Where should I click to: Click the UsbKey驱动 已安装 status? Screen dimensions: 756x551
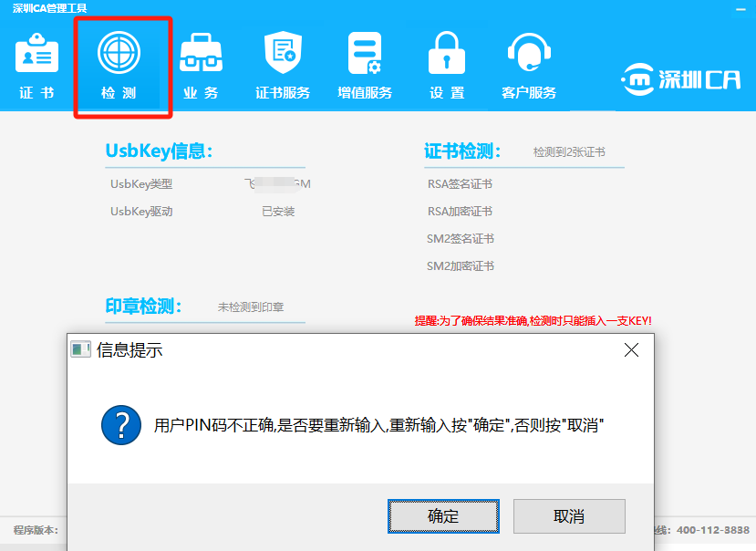pos(278,212)
